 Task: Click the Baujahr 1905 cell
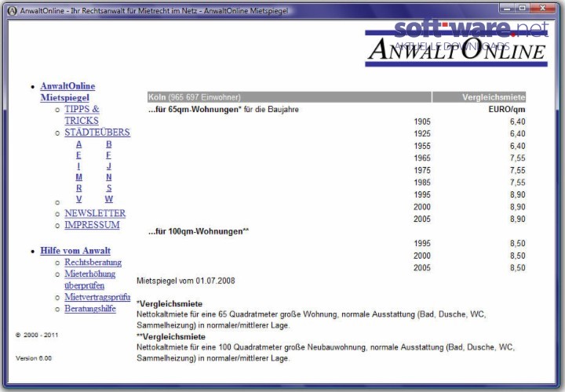coord(422,122)
